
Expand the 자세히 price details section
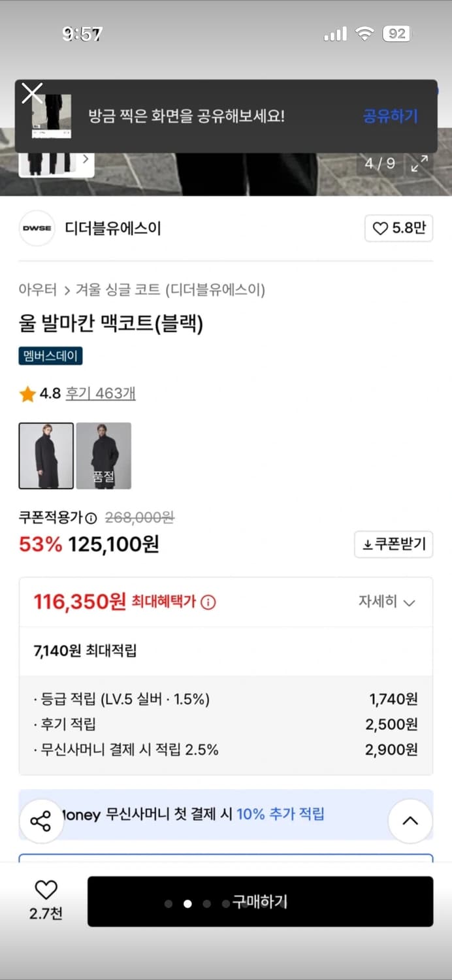click(388, 602)
